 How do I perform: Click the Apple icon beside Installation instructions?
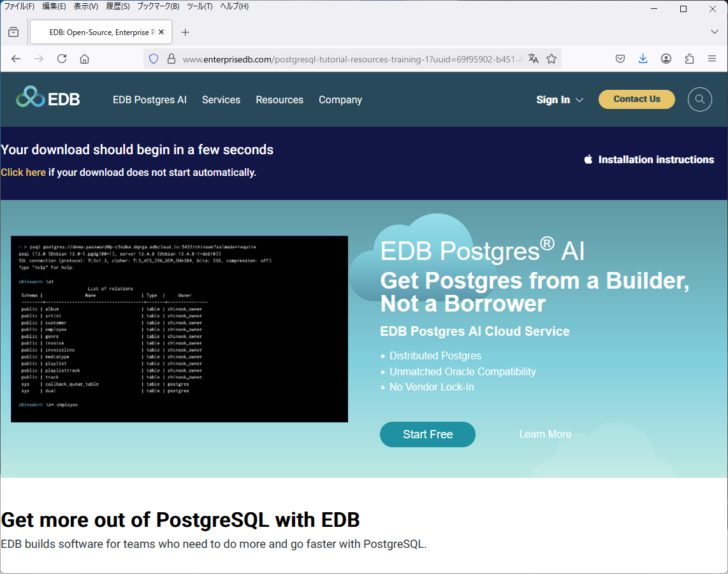588,159
